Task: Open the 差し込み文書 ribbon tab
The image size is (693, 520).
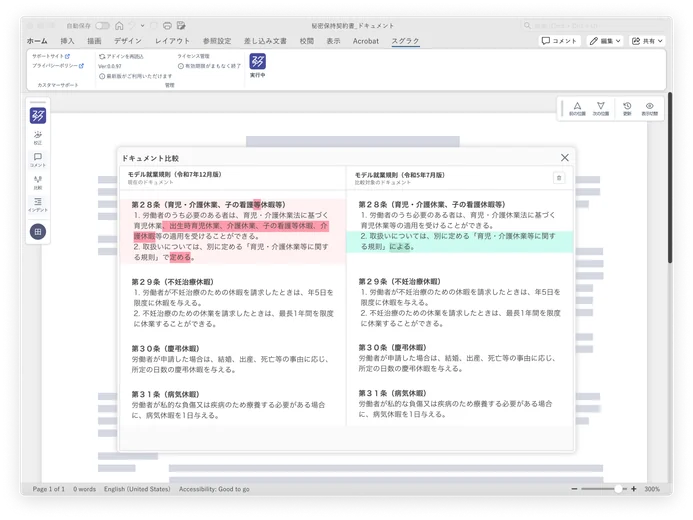Action: pyautogui.click(x=265, y=41)
